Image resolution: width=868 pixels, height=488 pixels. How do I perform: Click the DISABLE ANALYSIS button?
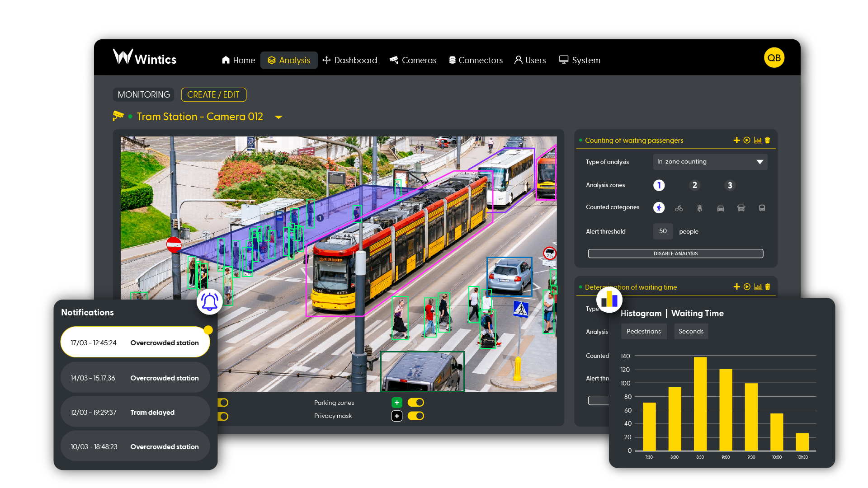tap(675, 253)
